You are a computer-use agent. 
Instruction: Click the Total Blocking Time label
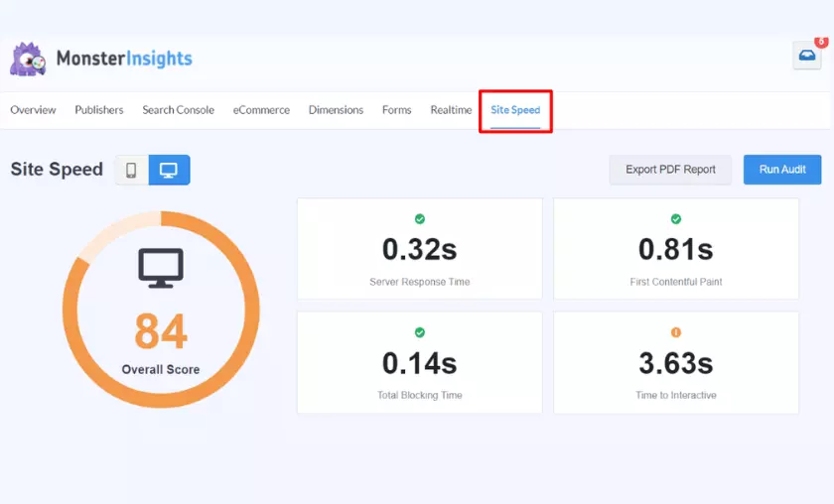[420, 395]
